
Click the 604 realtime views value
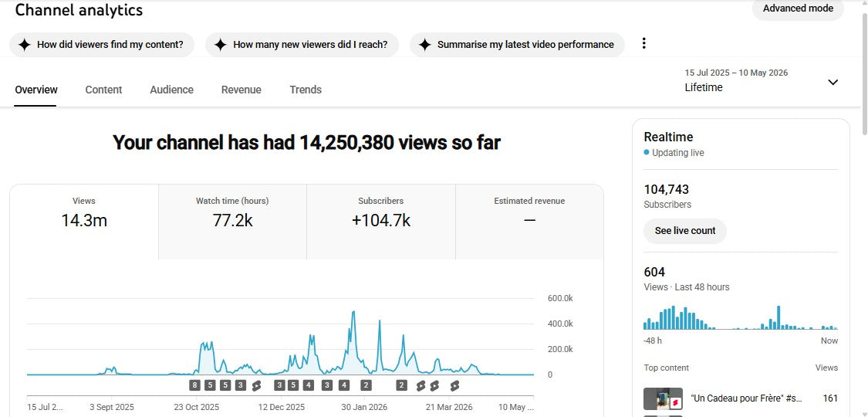(x=654, y=272)
